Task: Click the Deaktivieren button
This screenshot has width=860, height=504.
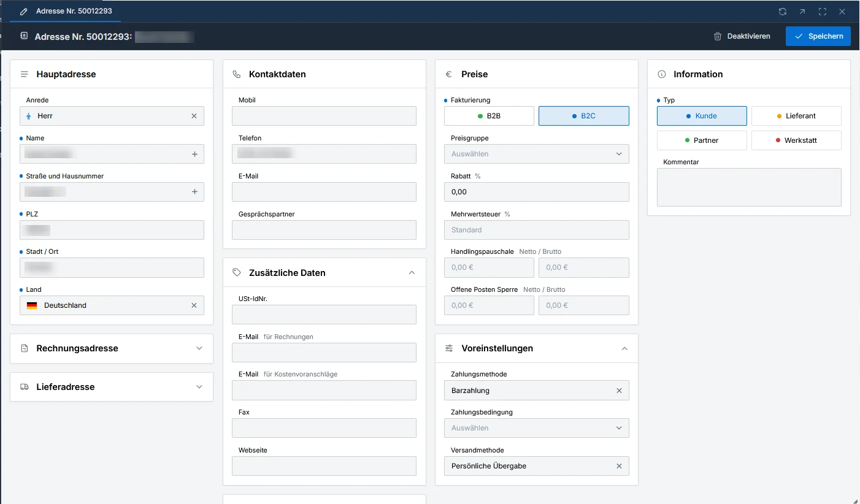Action: click(742, 36)
